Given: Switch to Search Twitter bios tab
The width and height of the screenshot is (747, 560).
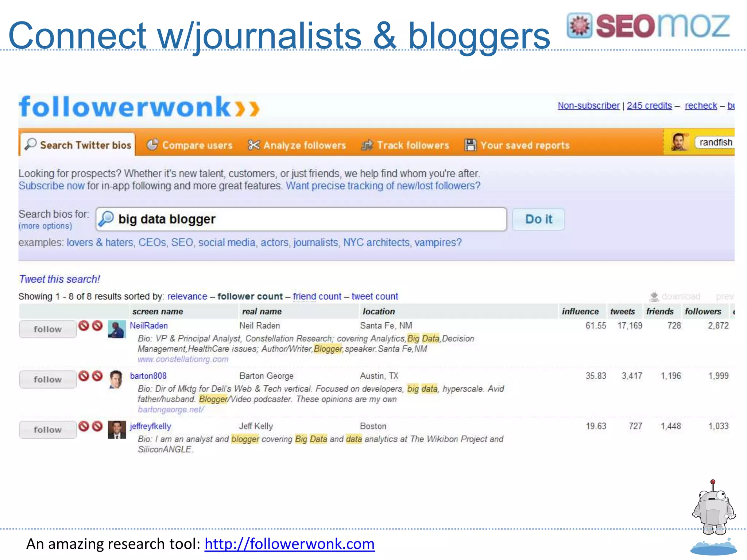Looking at the screenshot, I should (78, 145).
